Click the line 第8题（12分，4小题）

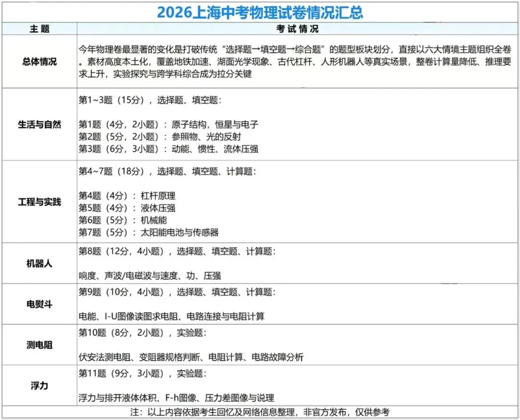point(177,251)
